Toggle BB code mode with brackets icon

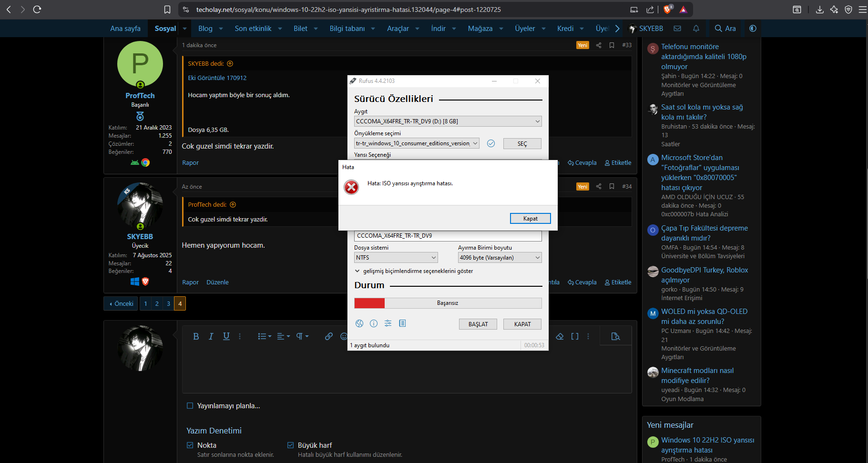click(575, 336)
